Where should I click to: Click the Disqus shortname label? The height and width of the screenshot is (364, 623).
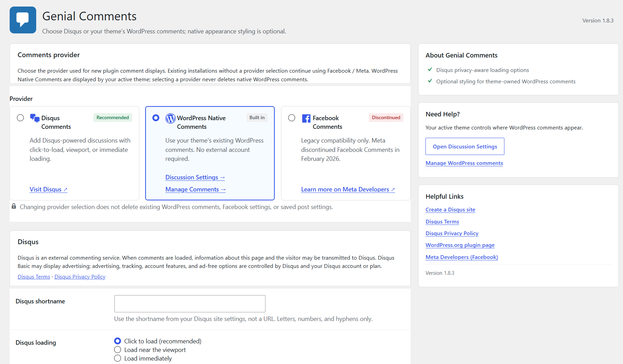coord(40,301)
